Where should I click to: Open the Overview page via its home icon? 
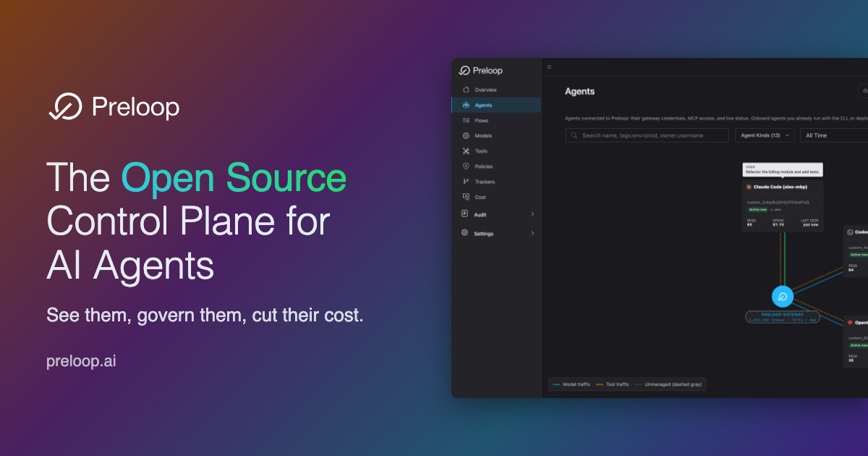pos(466,90)
